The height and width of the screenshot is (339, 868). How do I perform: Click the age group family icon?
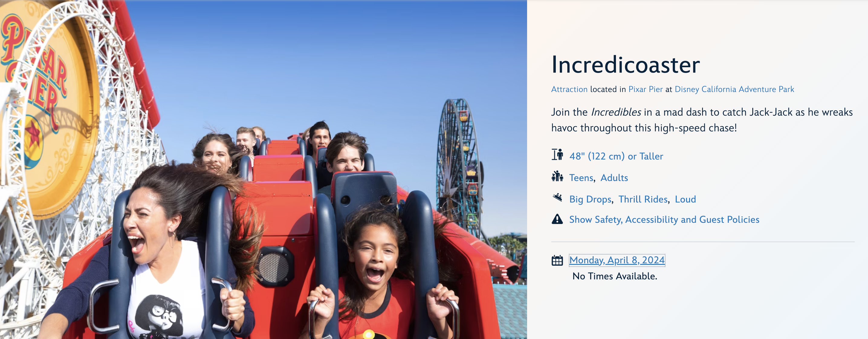[557, 176]
